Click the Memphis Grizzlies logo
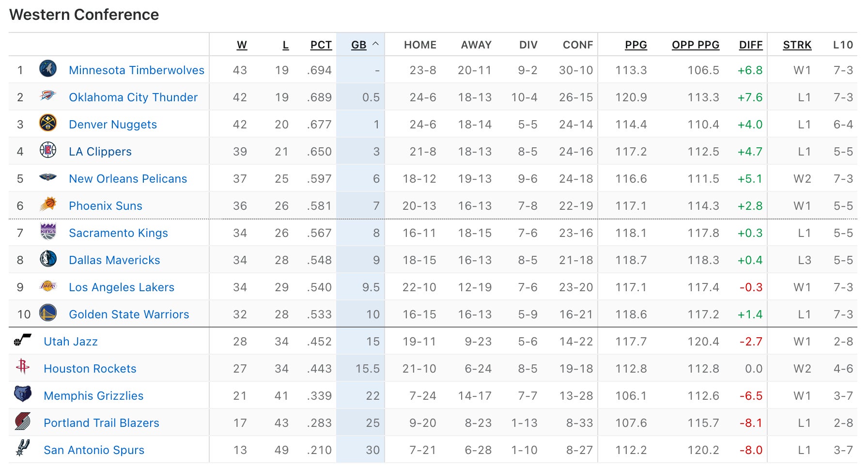The width and height of the screenshot is (868, 470). (x=23, y=394)
